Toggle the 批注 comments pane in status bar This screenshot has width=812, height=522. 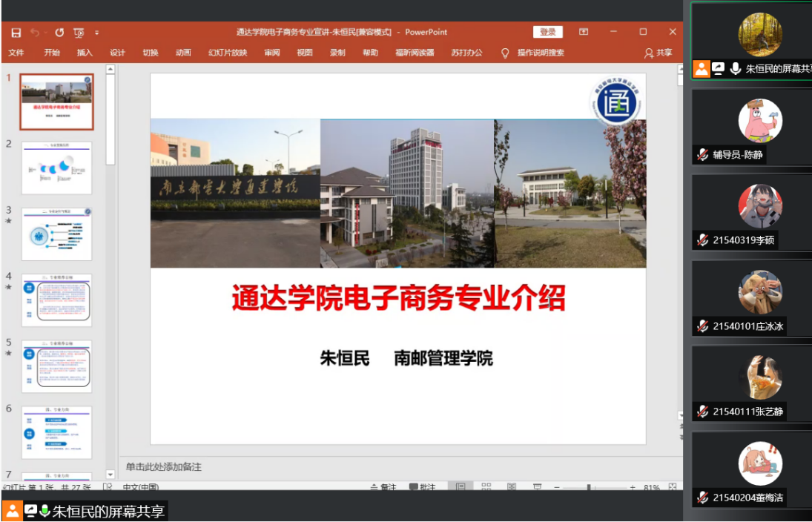coord(422,487)
